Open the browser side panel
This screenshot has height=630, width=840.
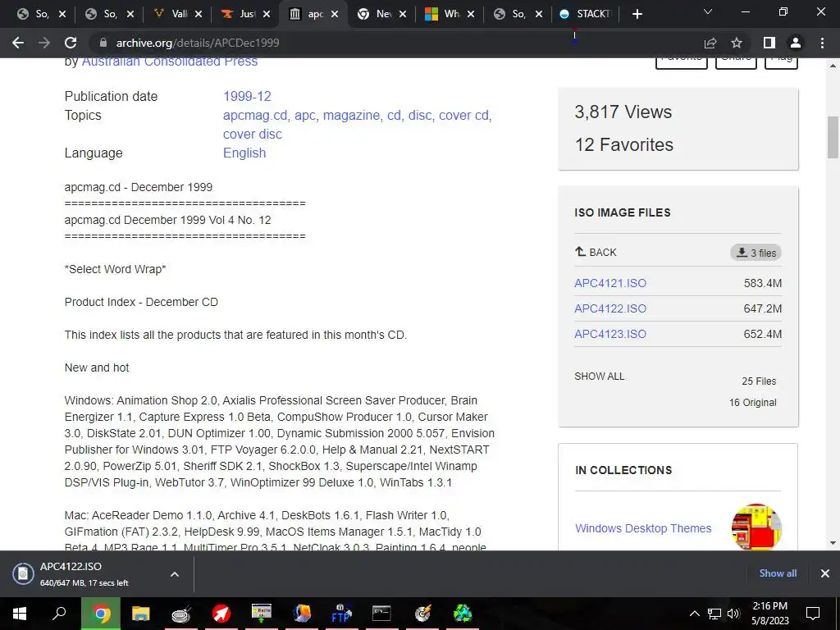coord(769,43)
